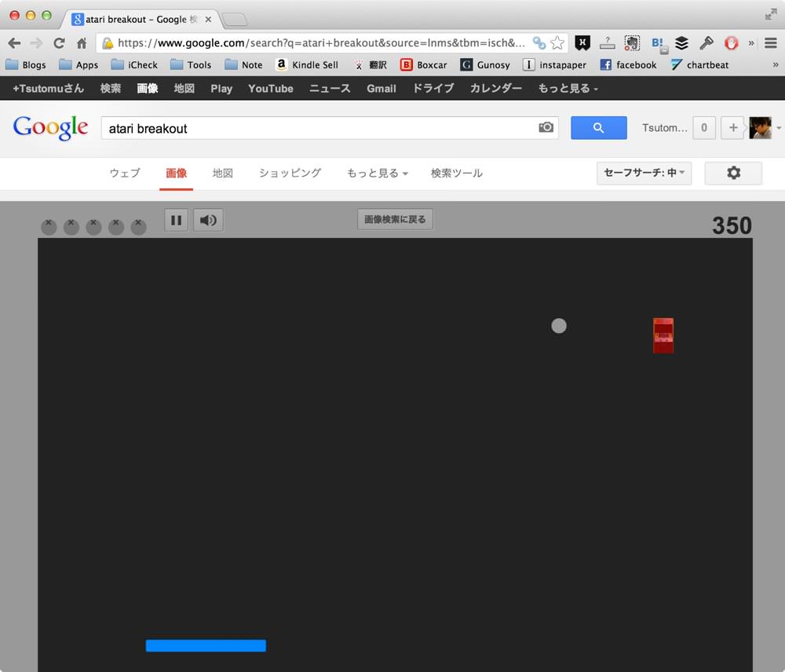
Task: Open the notifications count 0 box
Action: 704,128
